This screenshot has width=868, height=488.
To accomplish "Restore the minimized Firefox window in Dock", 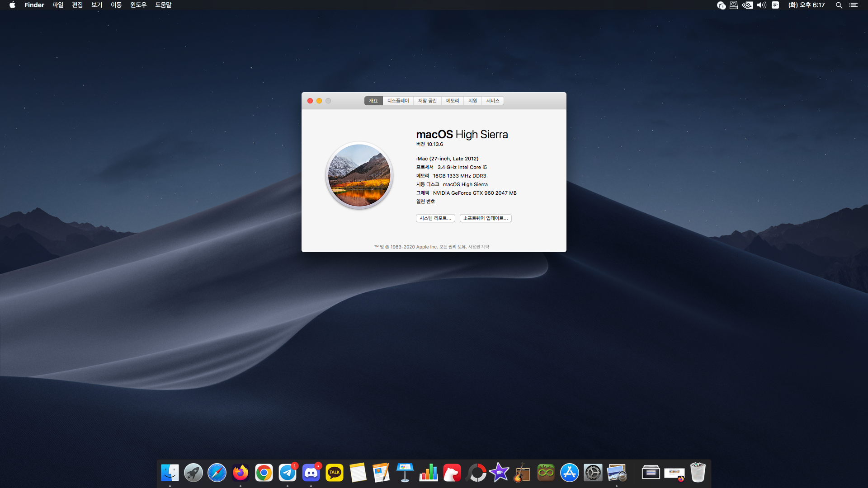I will 675,474.
